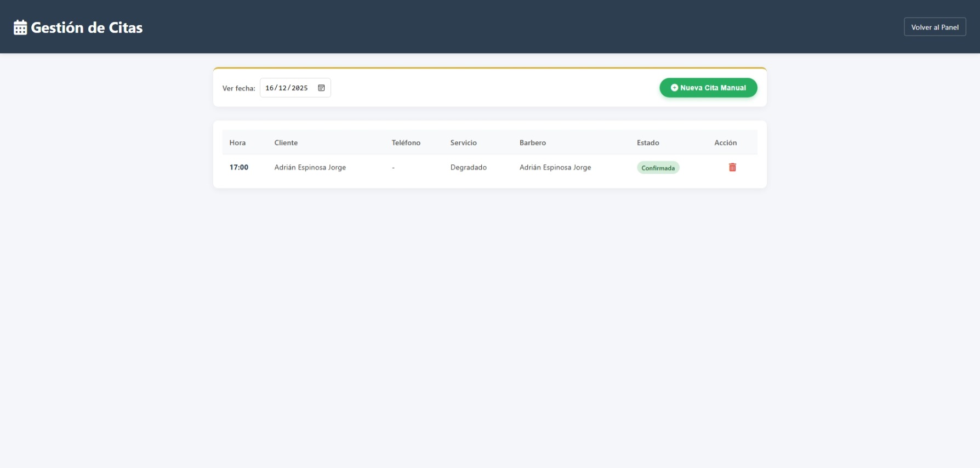This screenshot has width=980, height=468.
Task: Click the Acción column header
Action: coord(725,142)
